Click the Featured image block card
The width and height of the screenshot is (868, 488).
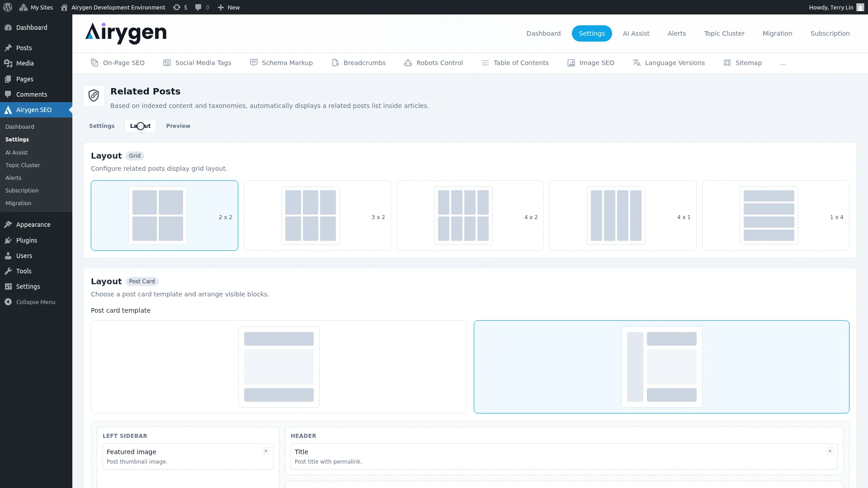pos(188,456)
